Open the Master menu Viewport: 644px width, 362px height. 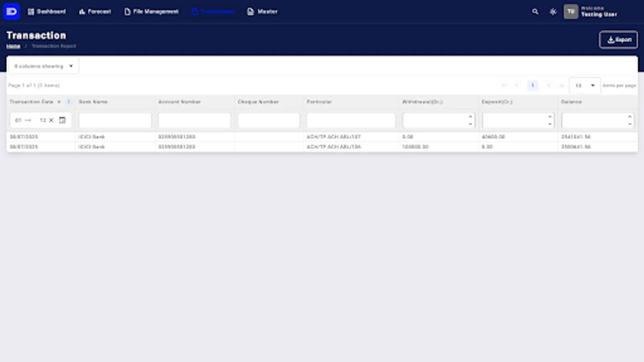(x=262, y=12)
